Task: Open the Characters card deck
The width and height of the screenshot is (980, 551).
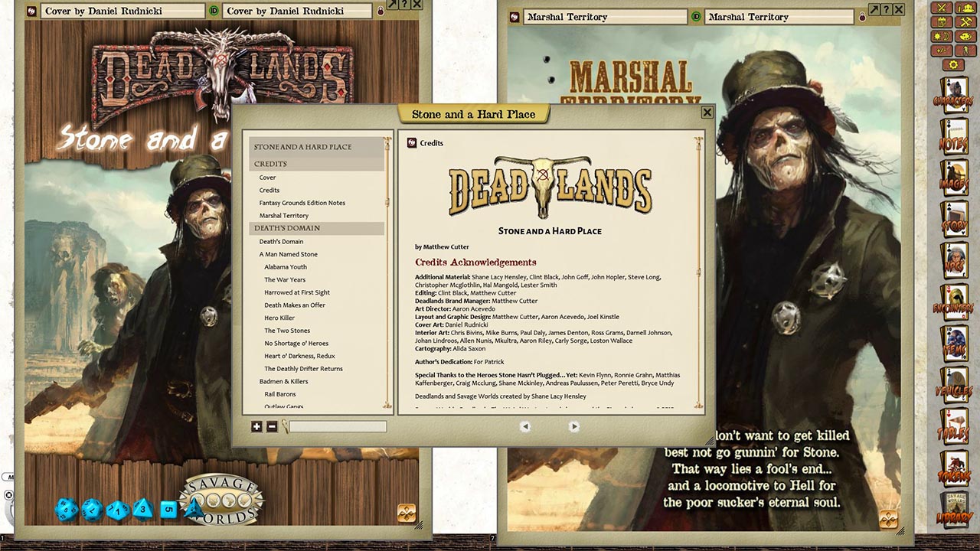Action: pyautogui.click(x=954, y=94)
